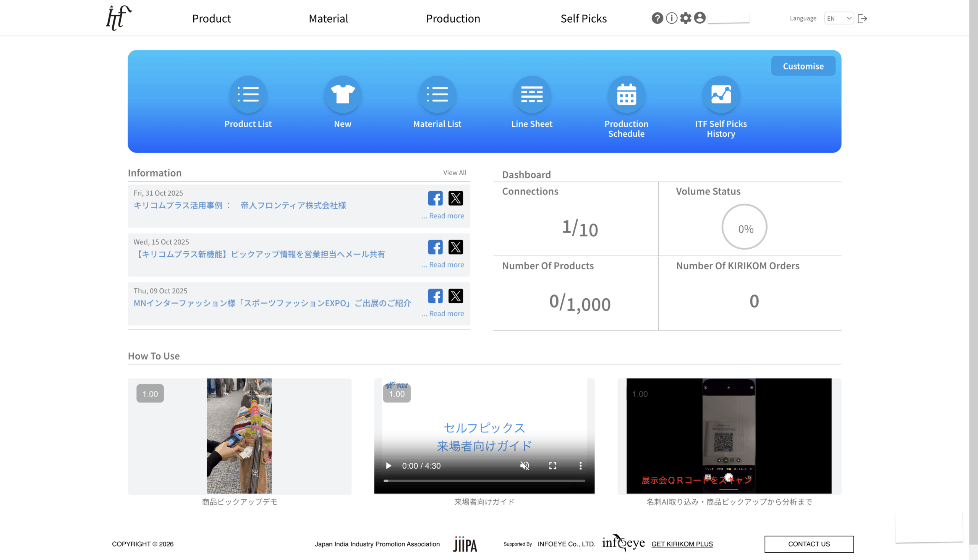This screenshot has width=978, height=560.
Task: Open the Self Picks menu
Action: pyautogui.click(x=583, y=18)
